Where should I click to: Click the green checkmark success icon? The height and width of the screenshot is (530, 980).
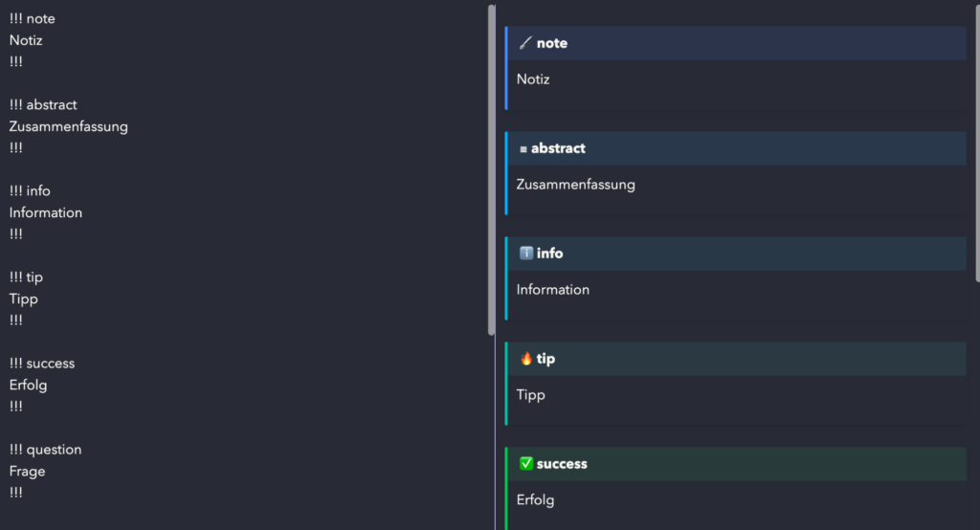525,464
